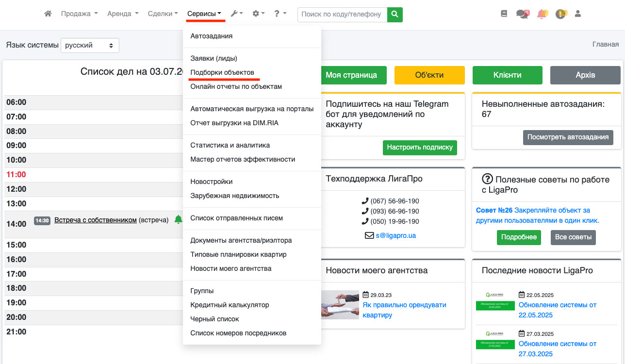Click green bell next to 14:30 meeting
Viewport: 625px width, 364px height.
click(178, 220)
